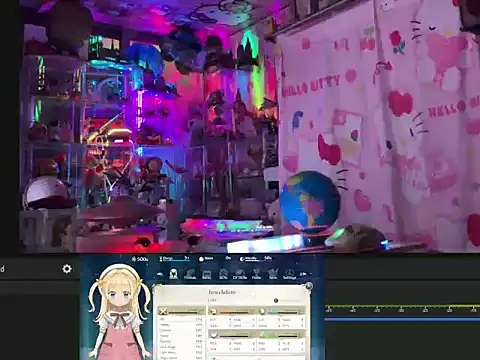
Task: Toggle the small round switch under character name
Action: (x=276, y=301)
